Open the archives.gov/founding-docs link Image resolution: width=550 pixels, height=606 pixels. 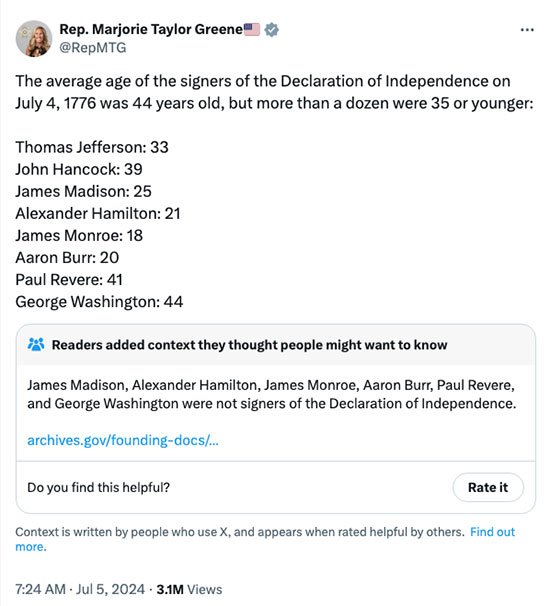pos(123,440)
